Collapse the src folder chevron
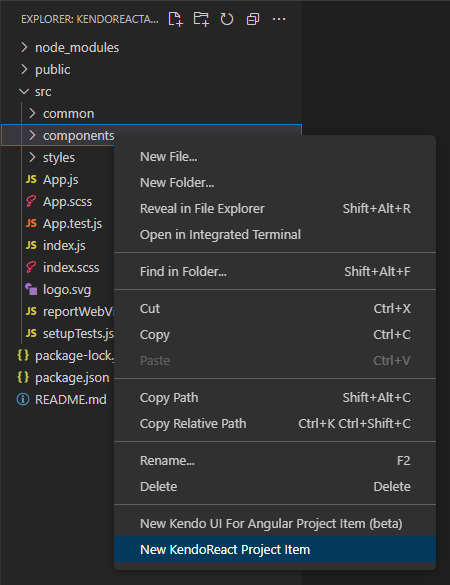450x585 pixels. coord(24,91)
